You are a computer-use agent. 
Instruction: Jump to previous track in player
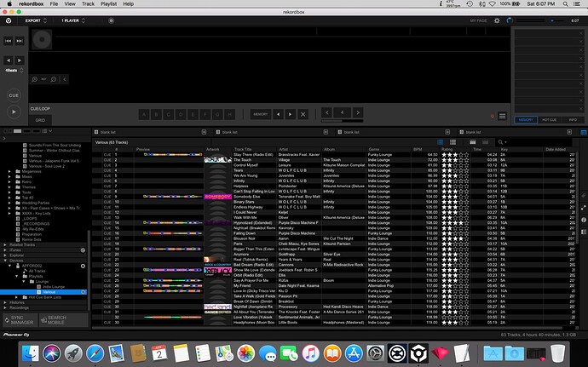8,40
